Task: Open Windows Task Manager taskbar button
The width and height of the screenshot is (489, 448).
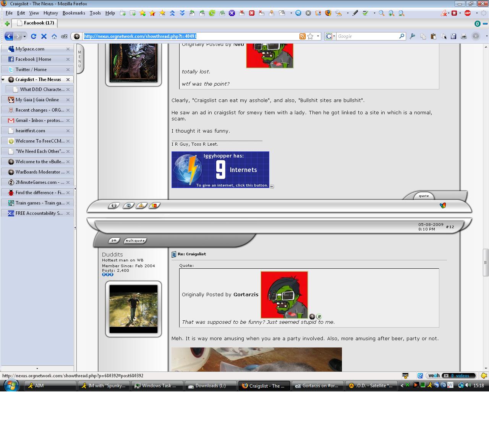Action: 157,386
